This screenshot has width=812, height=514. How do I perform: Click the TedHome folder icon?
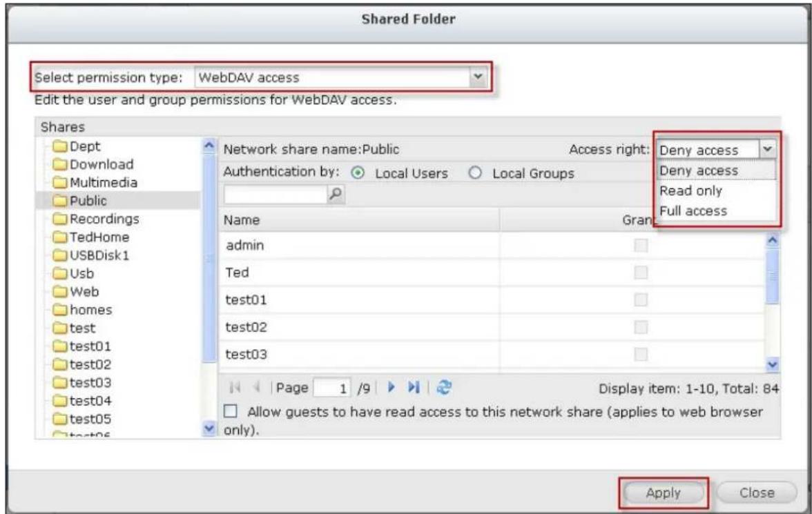[x=61, y=237]
